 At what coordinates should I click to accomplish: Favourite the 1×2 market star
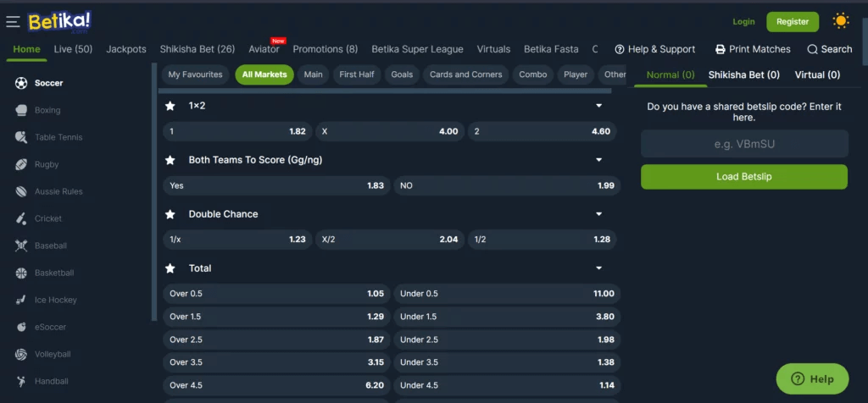170,106
